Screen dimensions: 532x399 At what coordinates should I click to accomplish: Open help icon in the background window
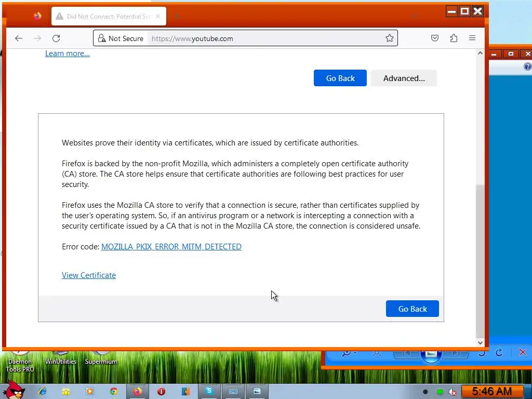pyautogui.click(x=528, y=66)
